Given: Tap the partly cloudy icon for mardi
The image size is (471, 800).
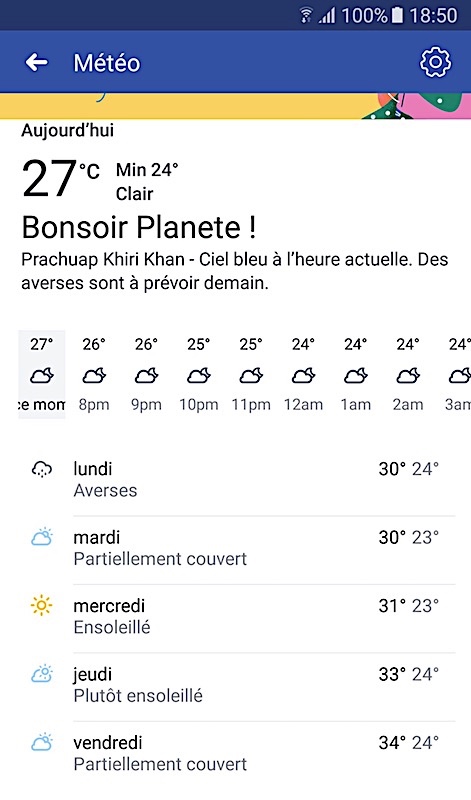Looking at the screenshot, I should click(x=42, y=537).
